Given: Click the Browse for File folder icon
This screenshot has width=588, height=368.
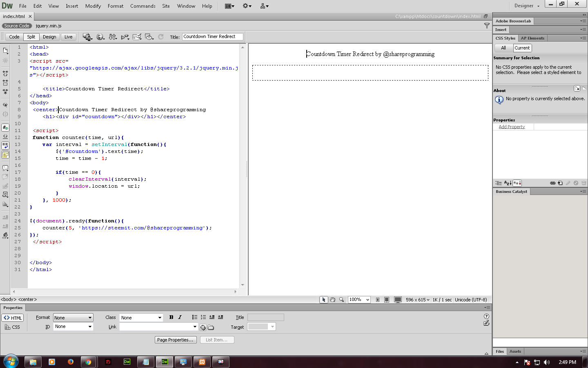Looking at the screenshot, I should [211, 327].
